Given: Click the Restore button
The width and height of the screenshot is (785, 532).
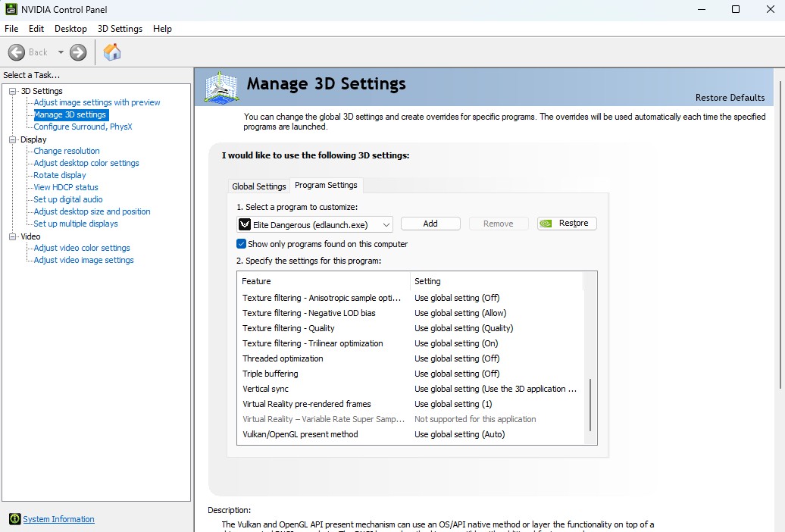Looking at the screenshot, I should pyautogui.click(x=567, y=224).
